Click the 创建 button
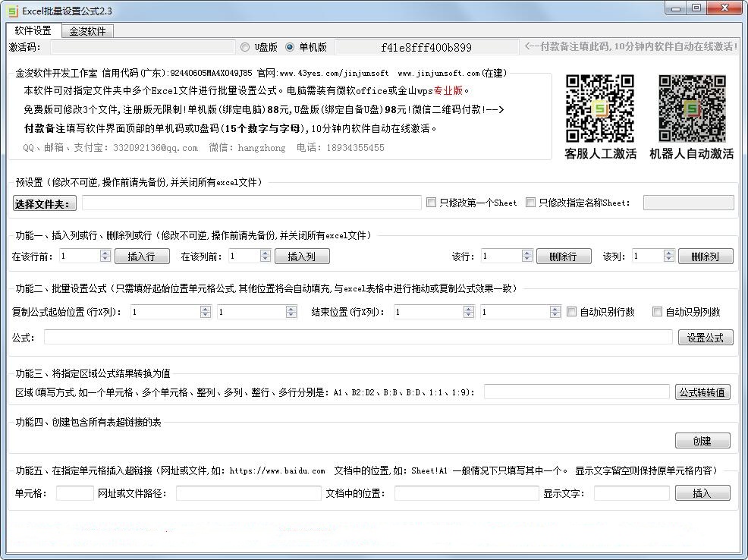Image resolution: width=748 pixels, height=560 pixels. point(702,440)
